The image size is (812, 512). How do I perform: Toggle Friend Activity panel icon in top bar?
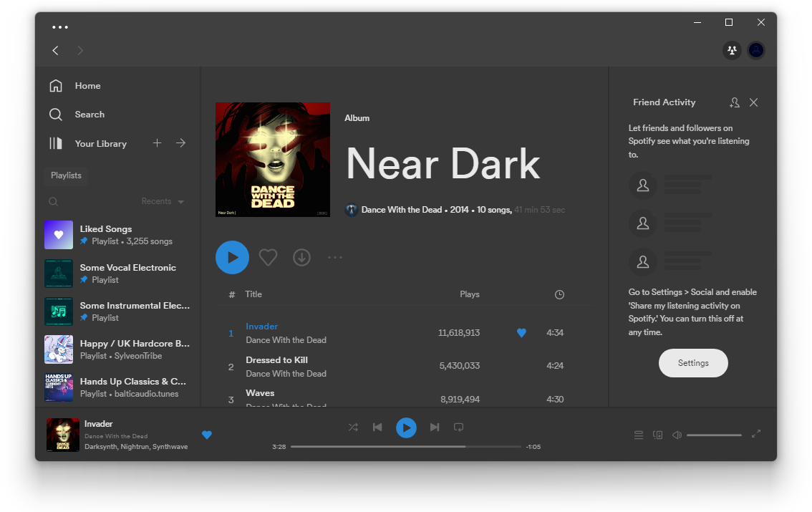(x=732, y=50)
